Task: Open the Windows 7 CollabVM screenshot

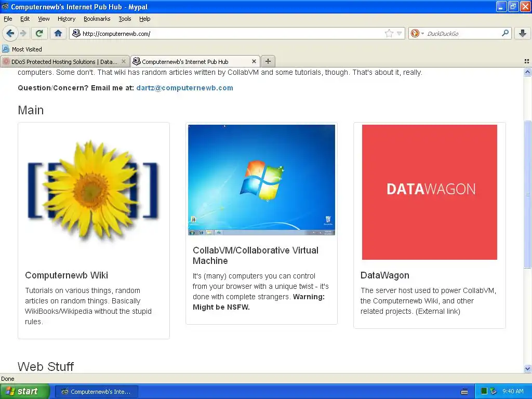Action: click(x=262, y=180)
